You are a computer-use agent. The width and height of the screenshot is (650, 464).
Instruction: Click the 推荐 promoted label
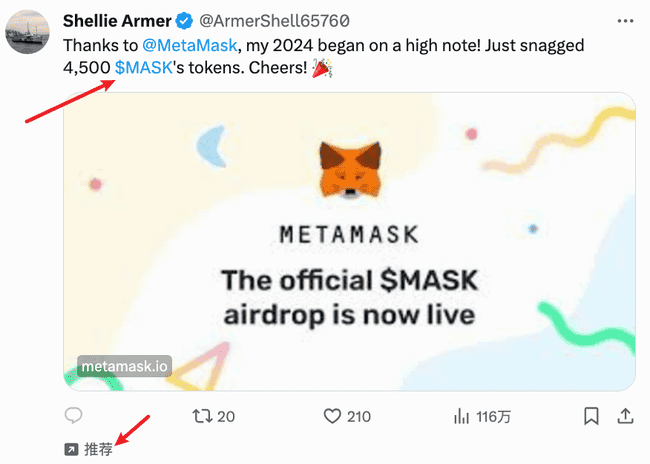[98, 450]
